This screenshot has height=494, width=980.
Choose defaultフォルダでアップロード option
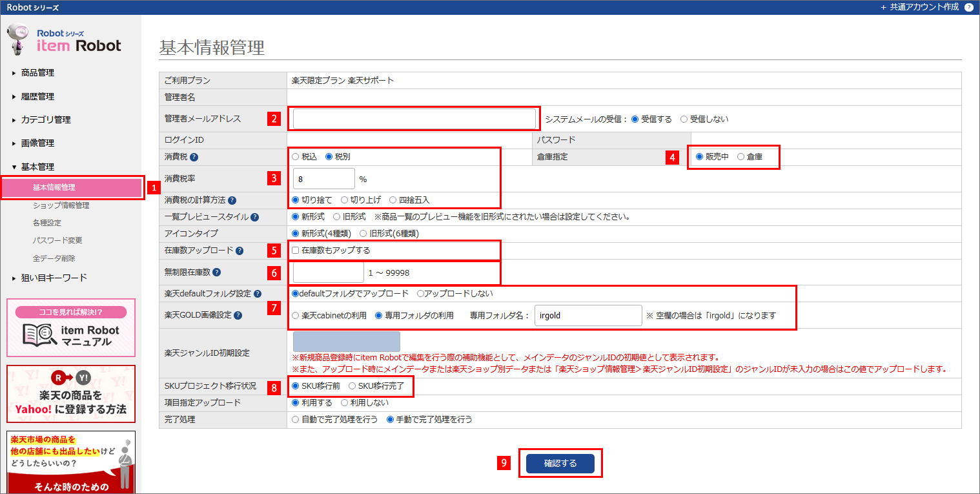[x=295, y=294]
